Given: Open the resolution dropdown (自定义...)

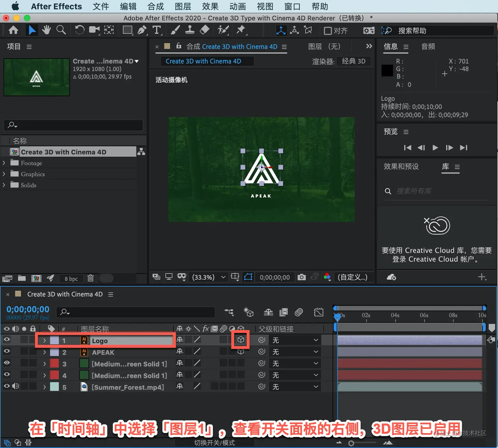Looking at the screenshot, I should coord(352,277).
